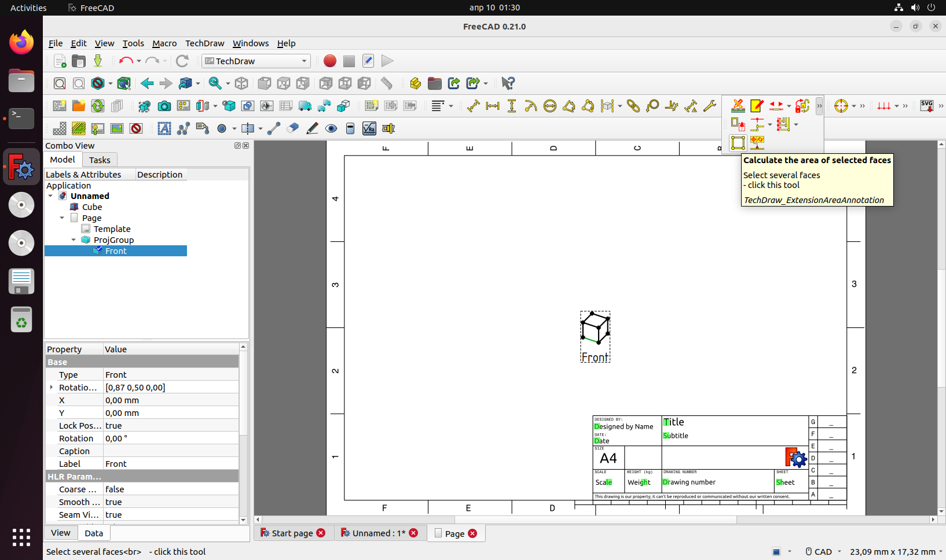Expand the Rotation property row
This screenshot has width=946, height=560.
coord(51,387)
